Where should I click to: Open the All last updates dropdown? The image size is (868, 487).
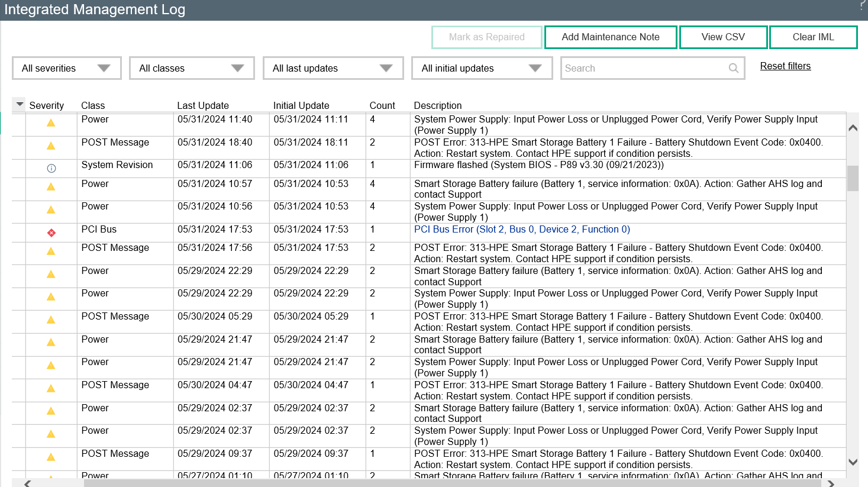pos(333,68)
